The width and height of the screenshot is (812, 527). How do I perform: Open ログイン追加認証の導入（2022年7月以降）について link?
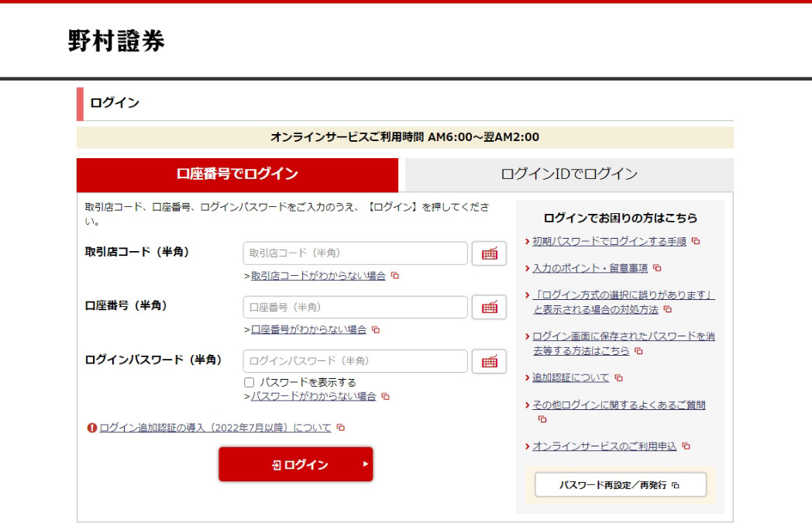215,428
